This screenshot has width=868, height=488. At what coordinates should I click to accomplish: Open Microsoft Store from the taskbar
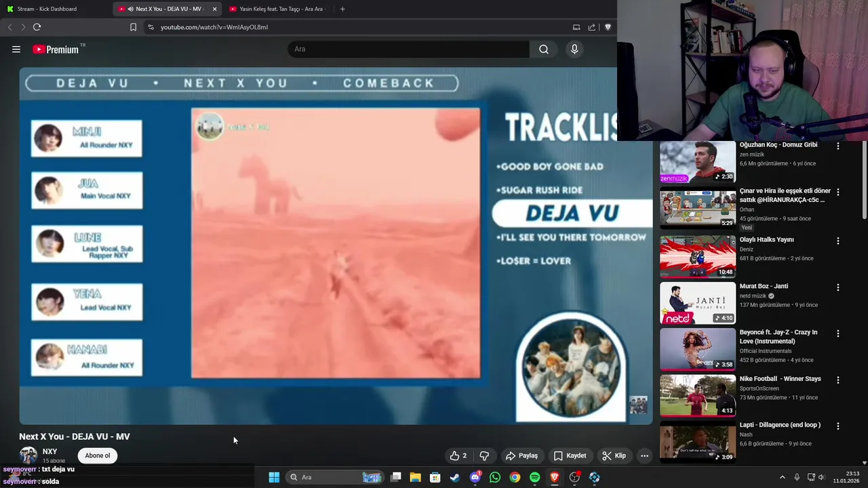(435, 477)
